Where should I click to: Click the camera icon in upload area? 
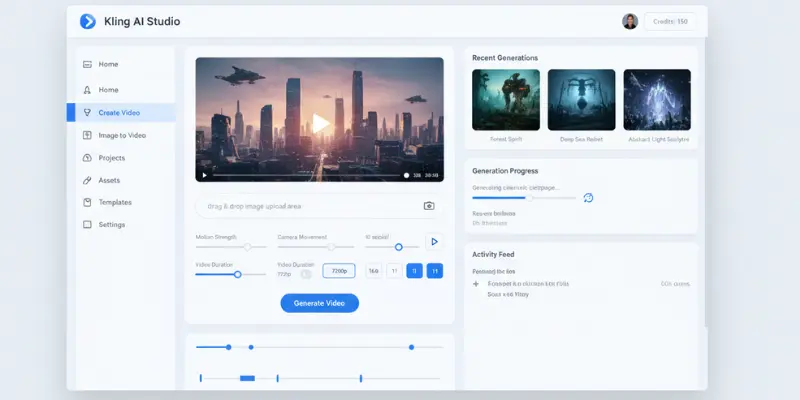pos(429,206)
